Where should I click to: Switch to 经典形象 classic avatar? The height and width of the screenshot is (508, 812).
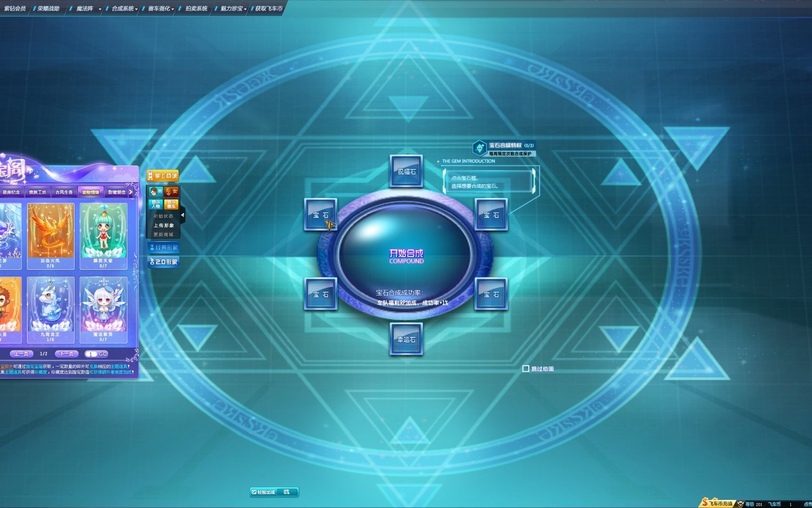(164, 247)
